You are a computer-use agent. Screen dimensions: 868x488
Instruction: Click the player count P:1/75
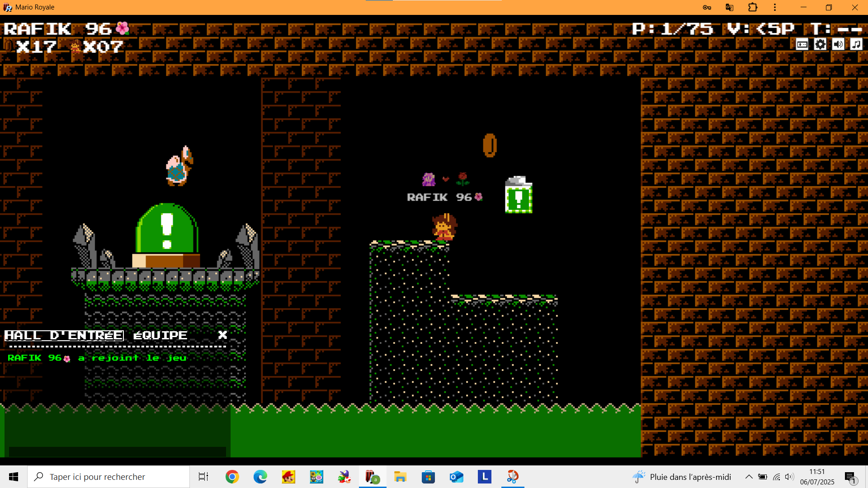pyautogui.click(x=672, y=29)
